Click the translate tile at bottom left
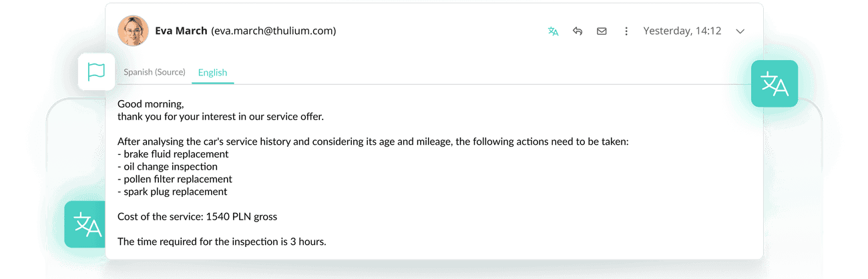Image resolution: width=868 pixels, height=279 pixels. (85, 224)
